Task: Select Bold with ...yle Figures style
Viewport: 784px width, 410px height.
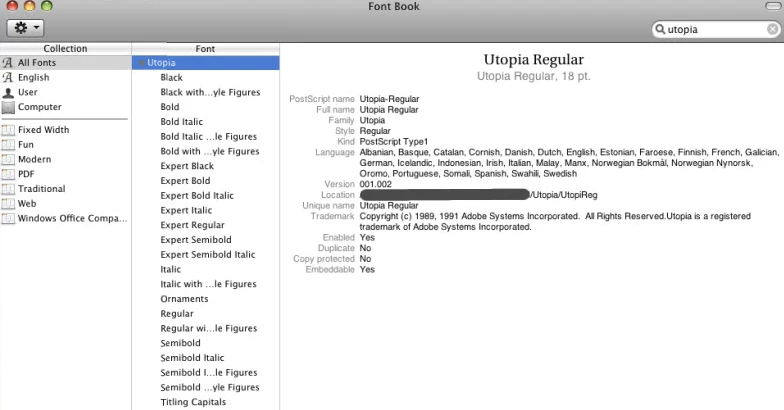Action: 210,152
